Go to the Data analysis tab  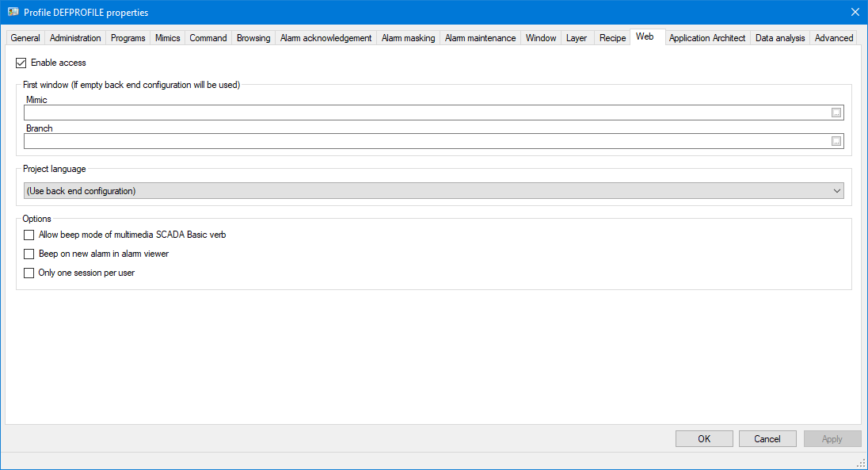[779, 38]
